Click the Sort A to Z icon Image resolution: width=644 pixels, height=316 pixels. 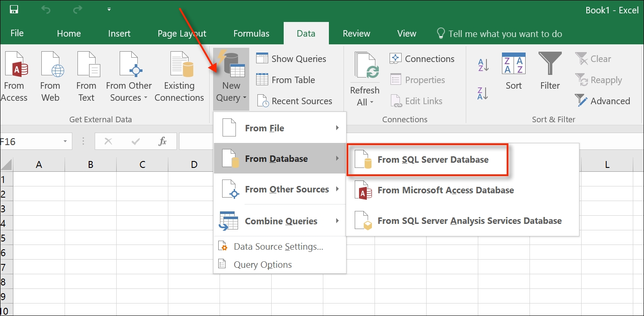(x=483, y=65)
